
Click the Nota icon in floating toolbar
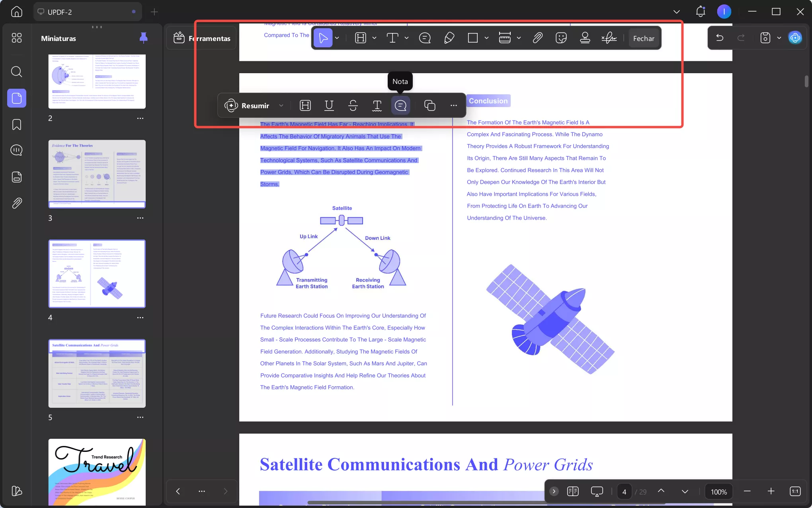400,105
